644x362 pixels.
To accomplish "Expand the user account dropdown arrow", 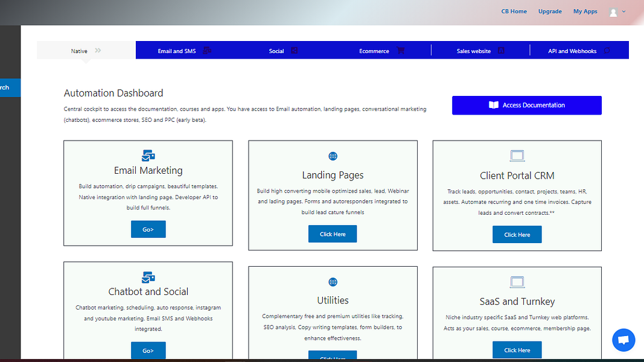I will 624,11.
